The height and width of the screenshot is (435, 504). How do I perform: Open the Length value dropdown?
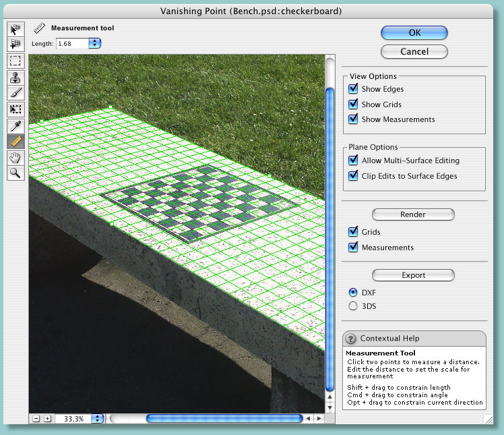(94, 44)
